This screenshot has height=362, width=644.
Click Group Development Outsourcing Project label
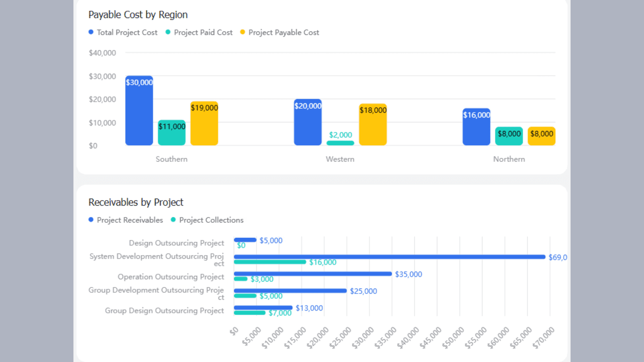pos(156,293)
